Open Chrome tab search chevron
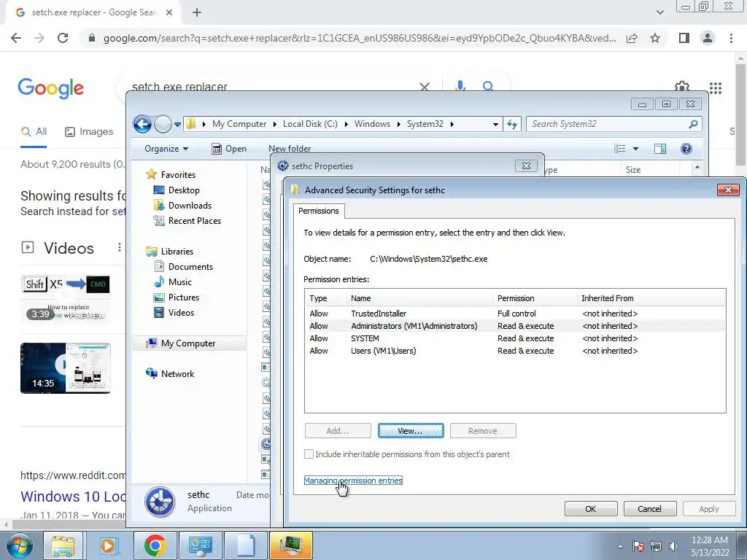Image resolution: width=747 pixels, height=560 pixels. coord(659,12)
